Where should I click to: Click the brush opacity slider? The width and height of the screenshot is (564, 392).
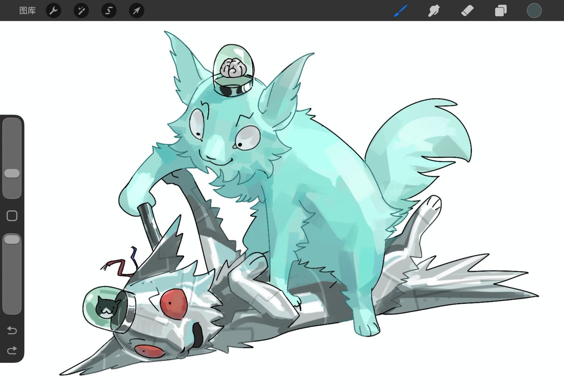point(12,274)
